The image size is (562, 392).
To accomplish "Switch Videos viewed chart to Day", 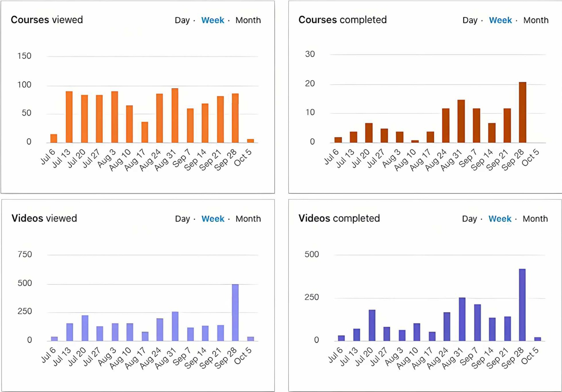I will tap(182, 219).
